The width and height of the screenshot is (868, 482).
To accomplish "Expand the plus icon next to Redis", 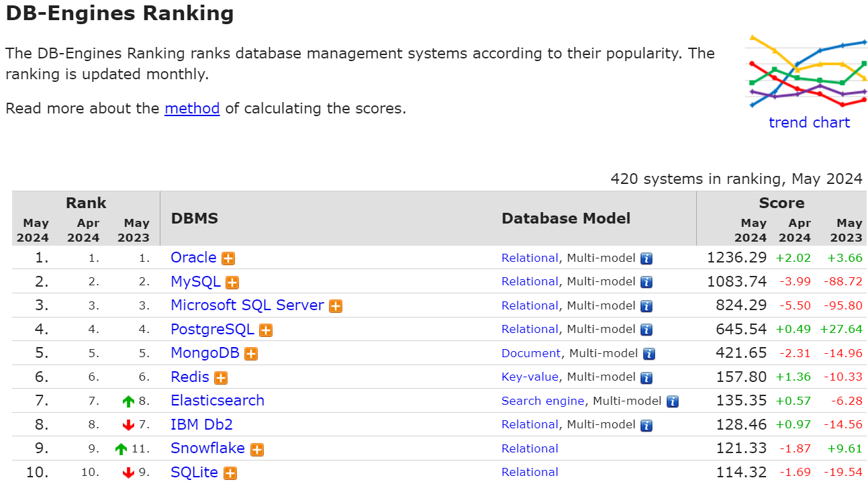I will (x=221, y=378).
